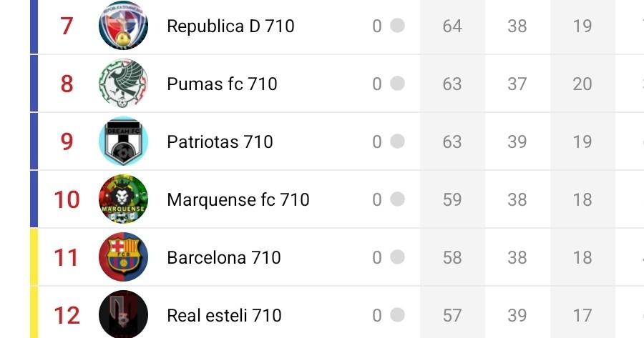The height and width of the screenshot is (338, 644).
Task: Click rank number 12 in standings
Action: (67, 315)
